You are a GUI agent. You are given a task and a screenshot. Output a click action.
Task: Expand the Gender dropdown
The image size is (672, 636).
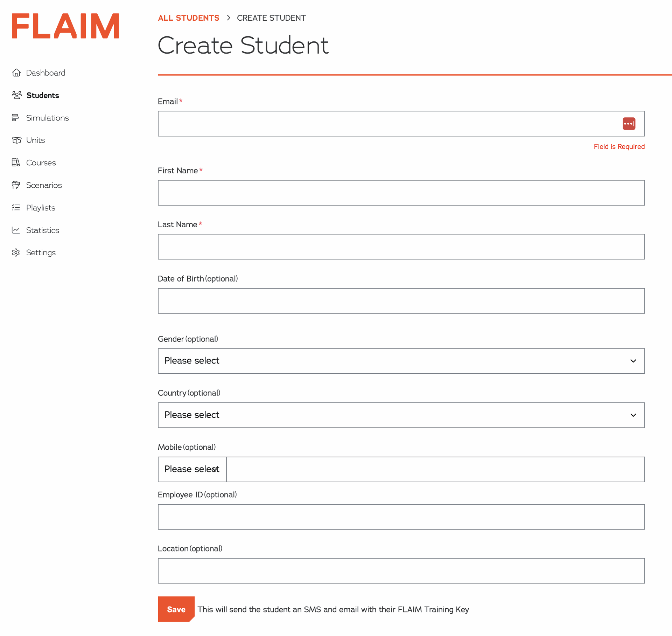pyautogui.click(x=401, y=361)
